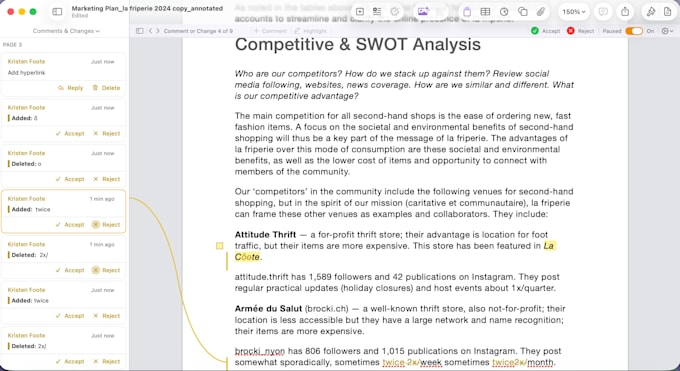Screen dimensions: 680x371
Task: Reject the 'Added: twice' change marked Just now
Action: point(107,315)
